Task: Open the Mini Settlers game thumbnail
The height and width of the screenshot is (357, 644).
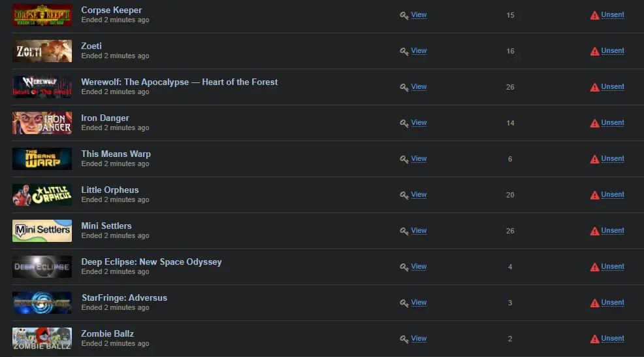Action: click(42, 231)
